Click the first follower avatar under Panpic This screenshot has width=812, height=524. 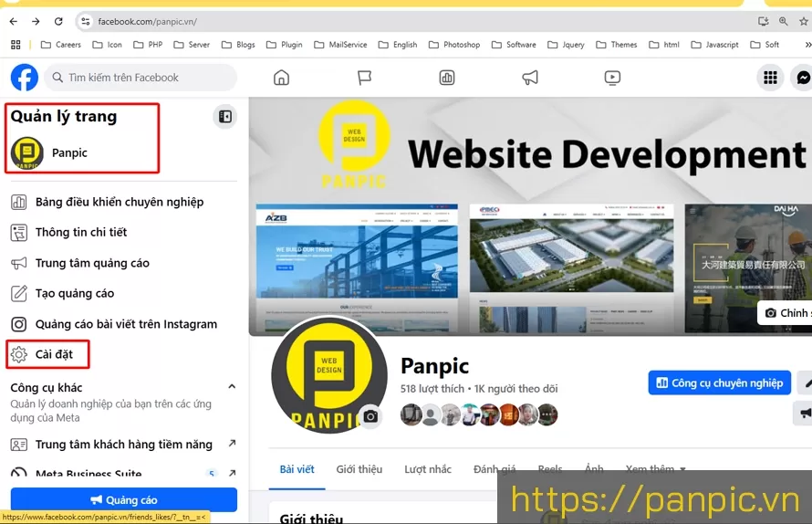[x=411, y=414]
